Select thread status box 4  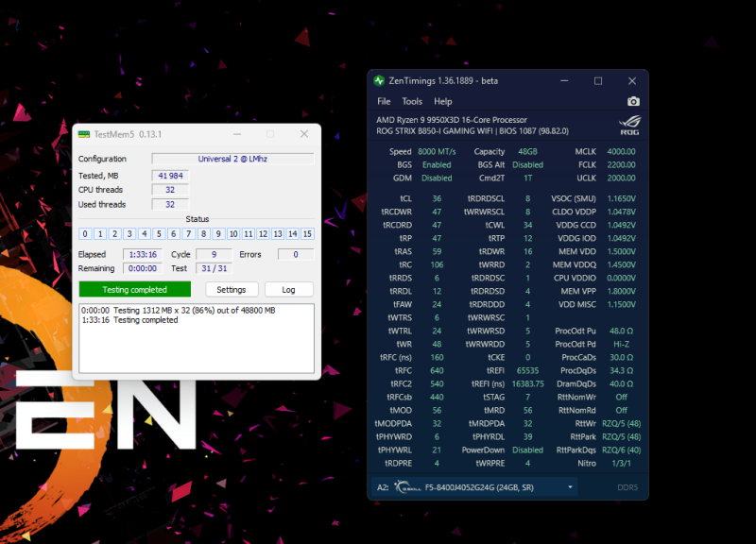click(145, 233)
